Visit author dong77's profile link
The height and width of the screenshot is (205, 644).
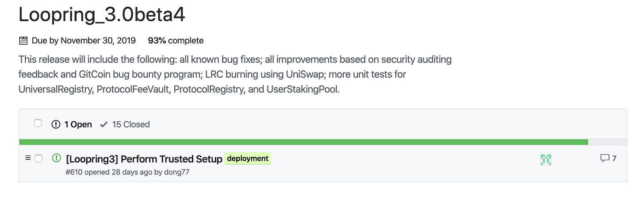[177, 172]
